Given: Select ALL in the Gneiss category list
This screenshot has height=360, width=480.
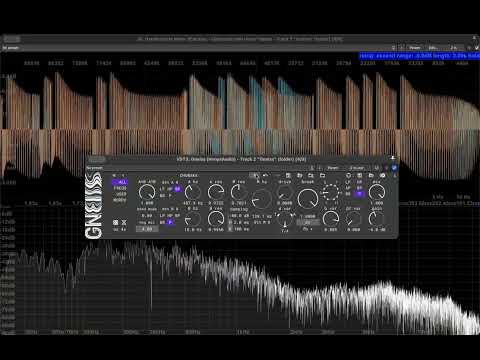Looking at the screenshot, I should tap(120, 182).
